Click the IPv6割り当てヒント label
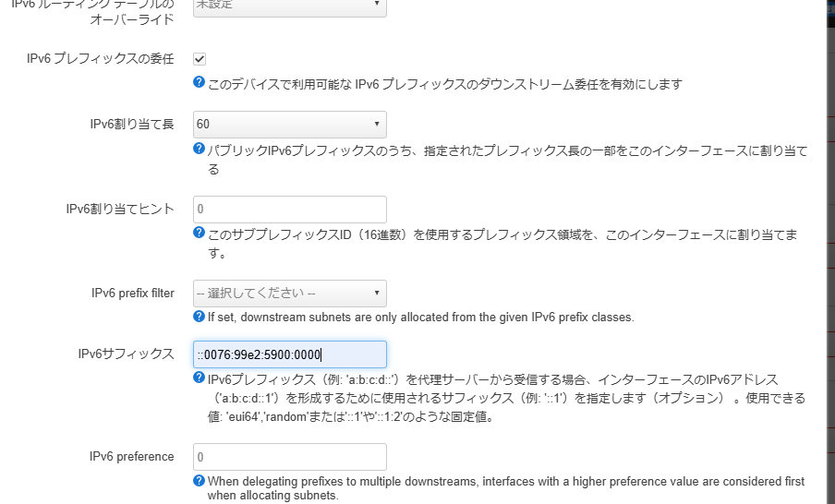835x504 pixels. pyautogui.click(x=120, y=209)
